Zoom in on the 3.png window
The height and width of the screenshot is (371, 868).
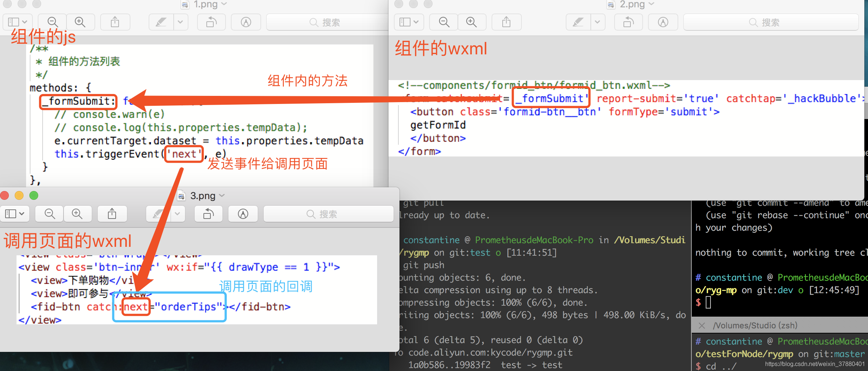point(77,214)
